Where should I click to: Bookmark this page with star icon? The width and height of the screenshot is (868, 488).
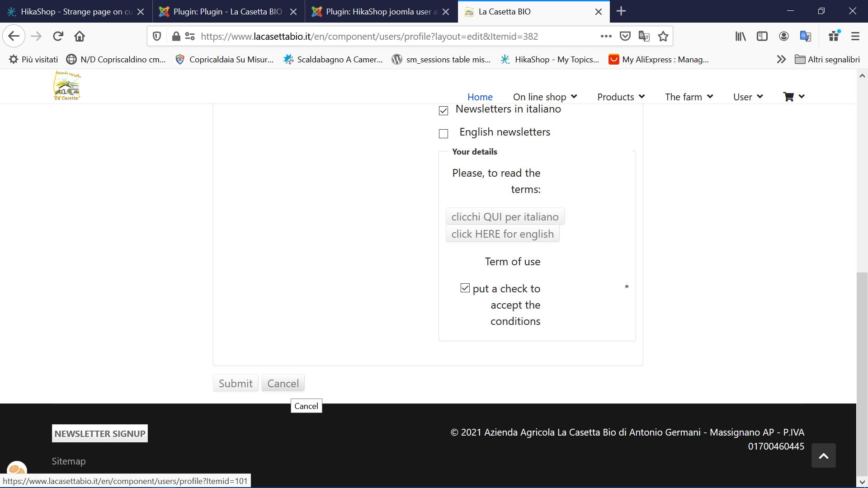pyautogui.click(x=663, y=36)
